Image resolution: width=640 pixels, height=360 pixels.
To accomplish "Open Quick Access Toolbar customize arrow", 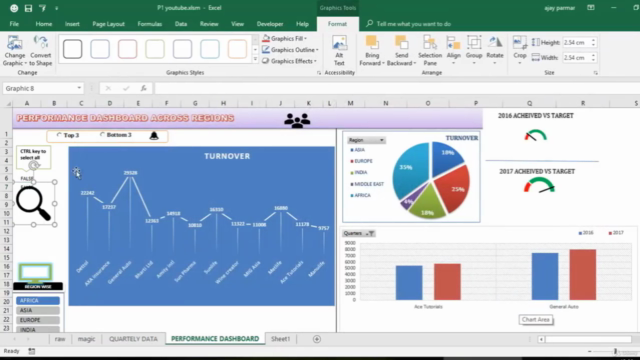I will pyautogui.click(x=57, y=8).
